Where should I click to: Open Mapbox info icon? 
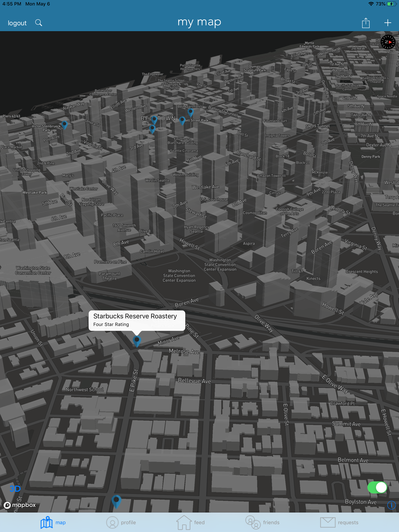(x=391, y=505)
